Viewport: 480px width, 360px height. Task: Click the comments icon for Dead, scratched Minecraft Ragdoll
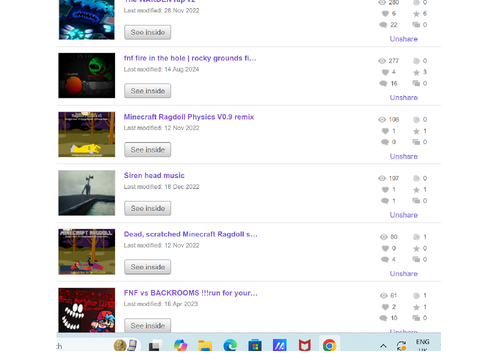point(385,259)
